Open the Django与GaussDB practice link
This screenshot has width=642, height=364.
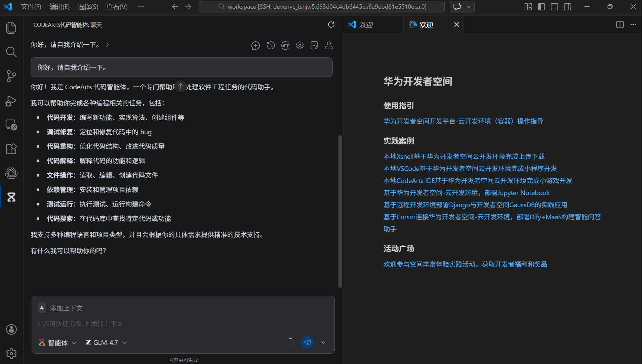475,205
